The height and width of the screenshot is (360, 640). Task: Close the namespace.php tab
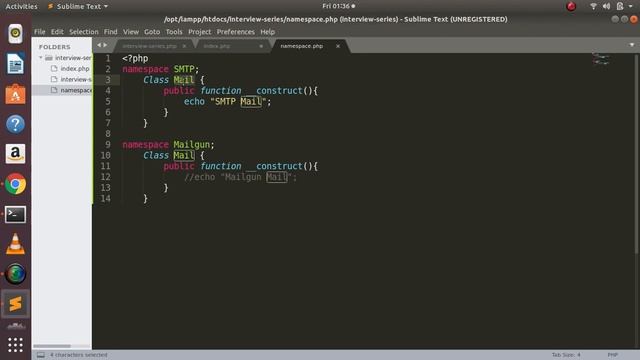tap(338, 46)
